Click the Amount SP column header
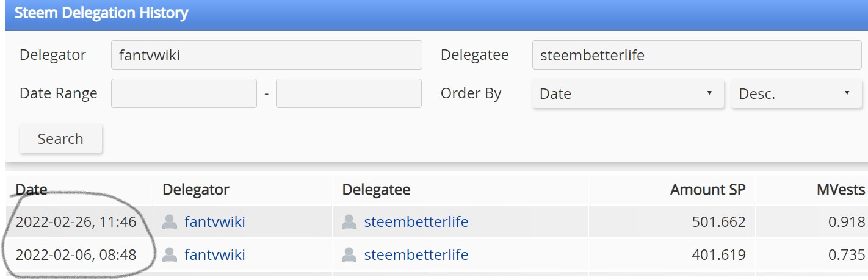Screen dimensions: 868x280 [x=708, y=190]
